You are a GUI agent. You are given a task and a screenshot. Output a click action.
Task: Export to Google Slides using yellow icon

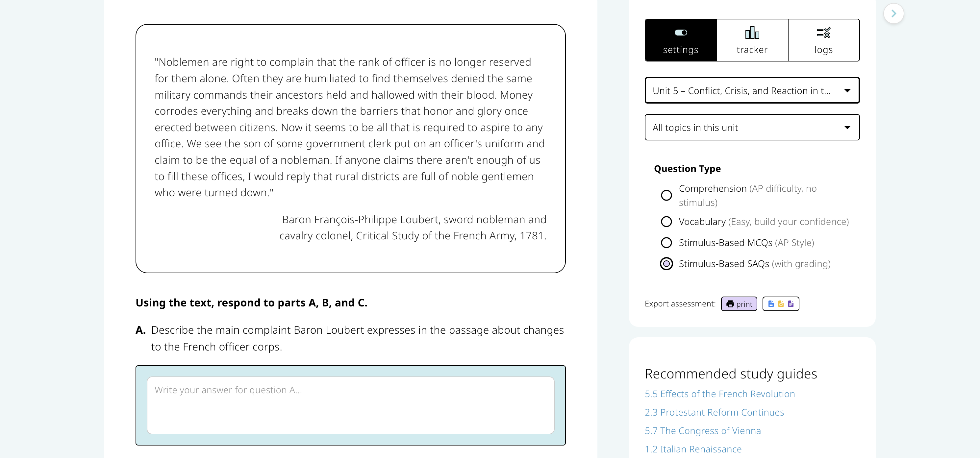[781, 304]
